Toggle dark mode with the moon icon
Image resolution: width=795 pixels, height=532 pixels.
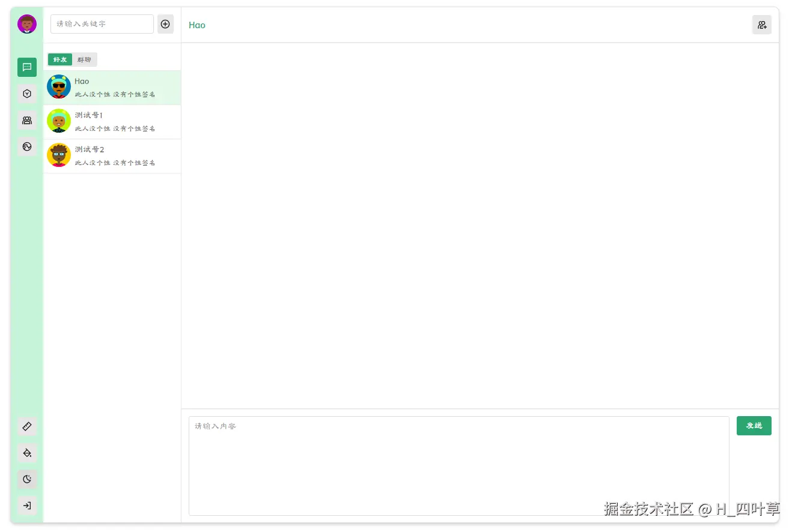[26, 479]
